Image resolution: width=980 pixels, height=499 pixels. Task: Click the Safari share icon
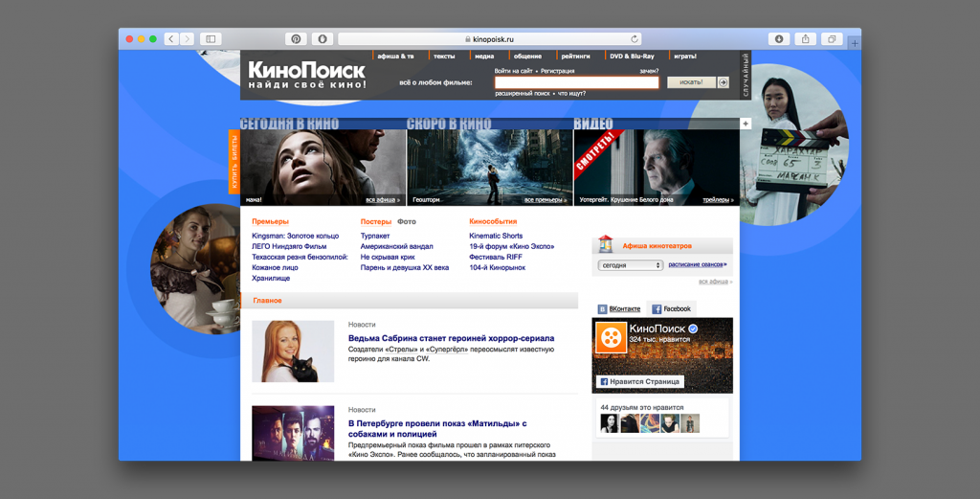tap(805, 38)
